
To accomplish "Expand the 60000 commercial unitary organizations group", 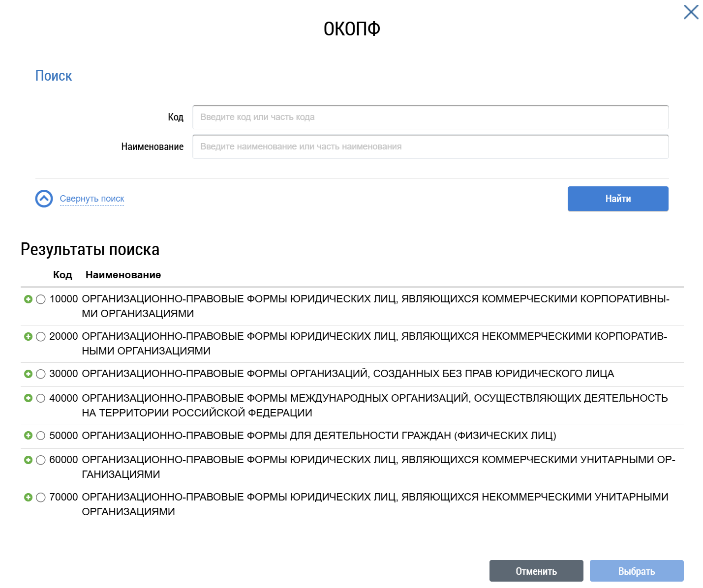I will pos(28,460).
